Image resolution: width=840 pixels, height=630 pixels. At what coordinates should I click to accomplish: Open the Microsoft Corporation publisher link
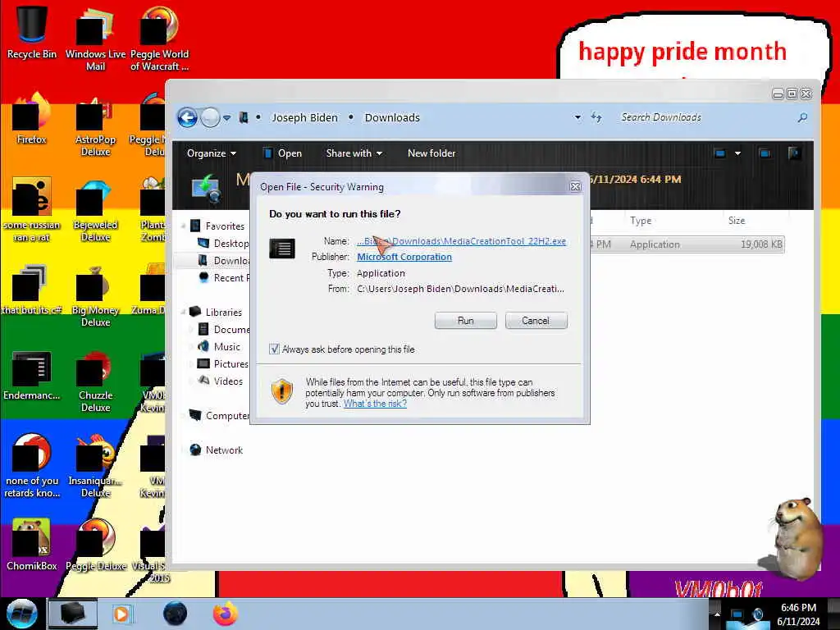[404, 257]
